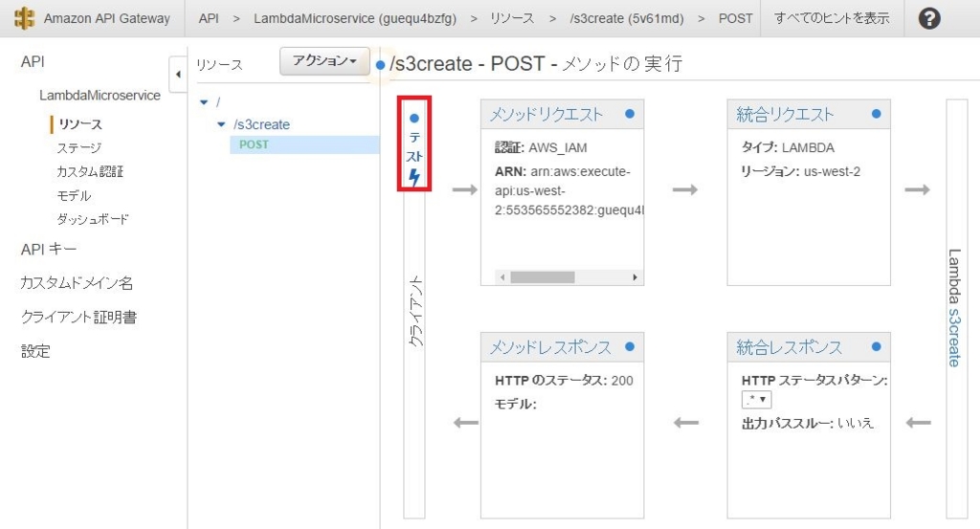The height and width of the screenshot is (529, 980).
Task: Open the HTTP status pattern .* dropdown
Action: click(756, 399)
